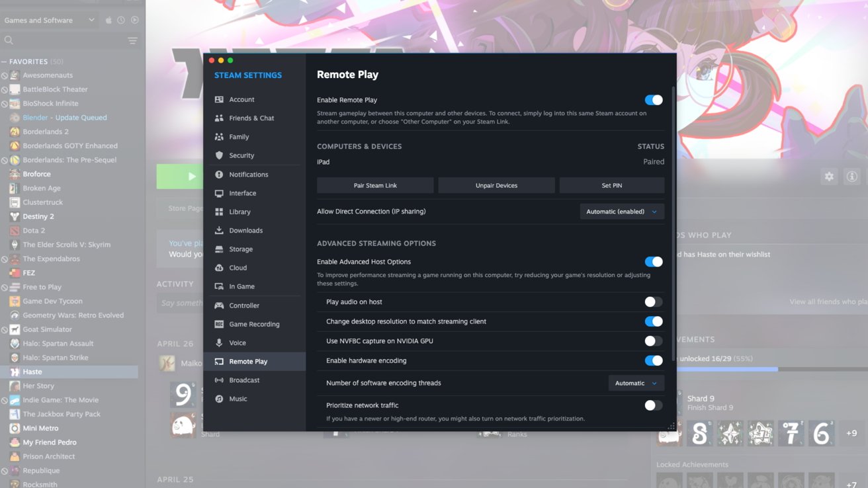This screenshot has height=488, width=868.
Task: Select the Cloud settings icon
Action: point(219,268)
